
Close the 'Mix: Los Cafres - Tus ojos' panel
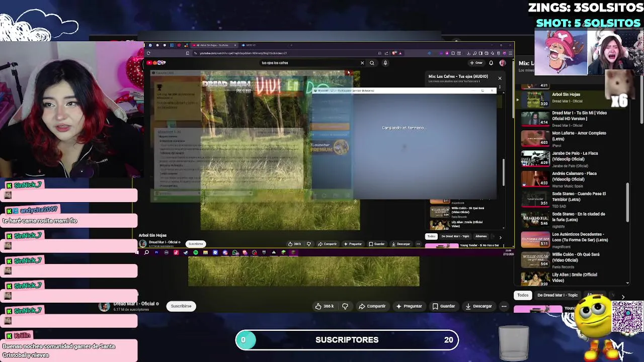[x=500, y=78]
